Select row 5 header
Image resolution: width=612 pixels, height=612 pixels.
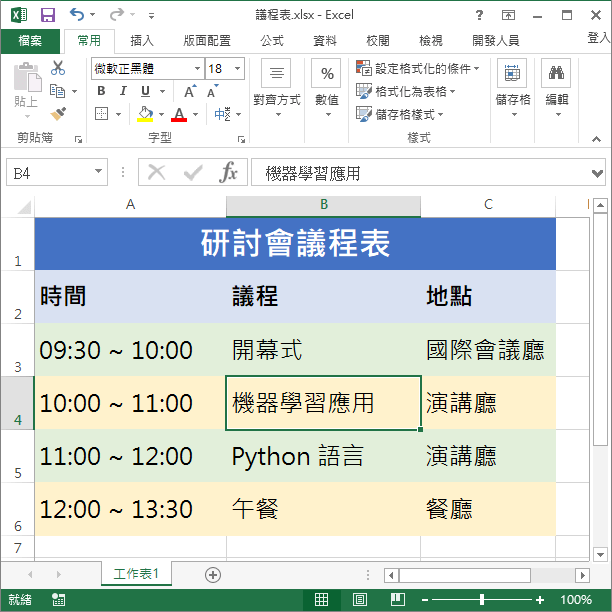pyautogui.click(x=18, y=456)
